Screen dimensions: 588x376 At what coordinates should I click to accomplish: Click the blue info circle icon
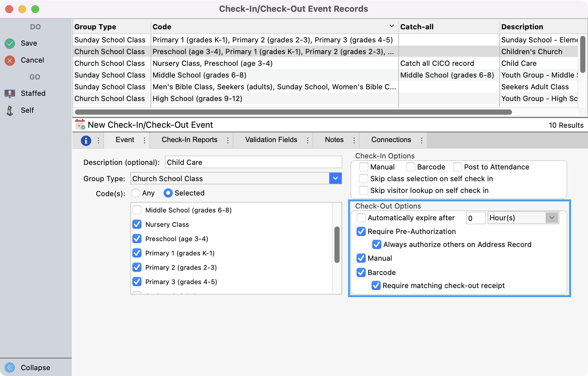[86, 140]
